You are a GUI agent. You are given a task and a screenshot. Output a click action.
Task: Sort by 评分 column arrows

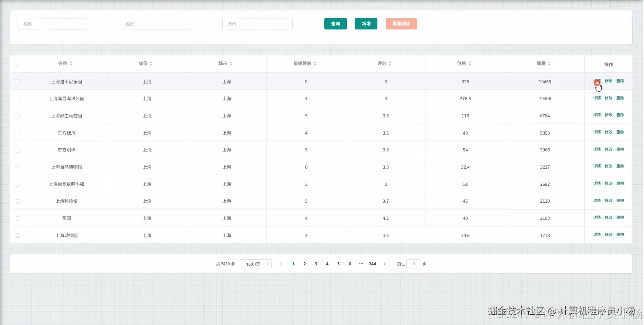tap(390, 63)
